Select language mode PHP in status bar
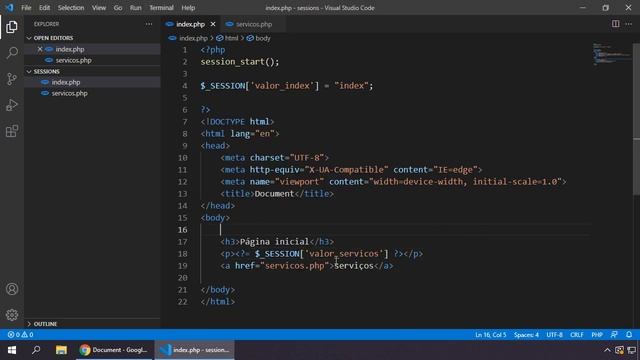Viewport: 640px width, 360px height. (x=597, y=335)
